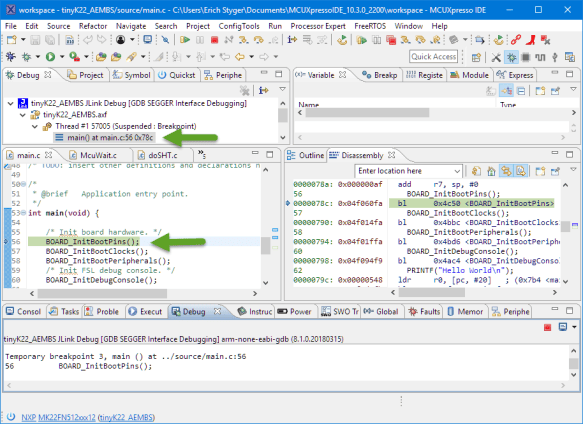The width and height of the screenshot is (583, 424).
Task: Click the Step Return icon
Action: click(x=274, y=40)
